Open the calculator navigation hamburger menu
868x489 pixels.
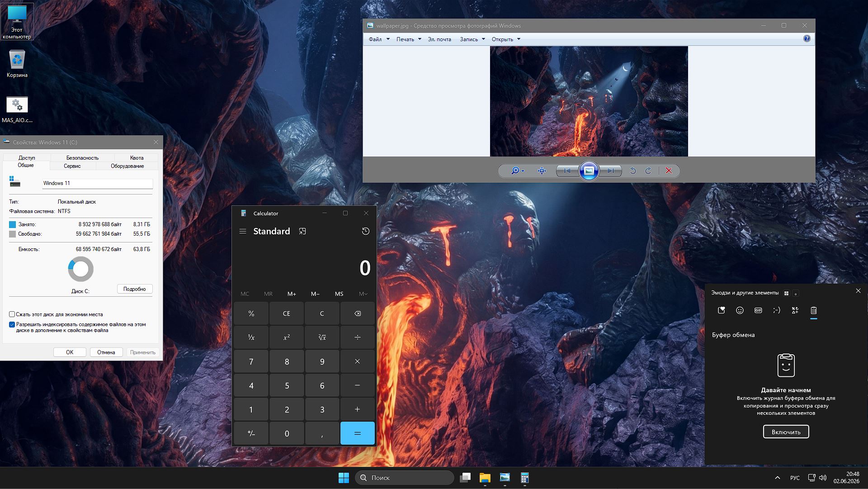243,231
